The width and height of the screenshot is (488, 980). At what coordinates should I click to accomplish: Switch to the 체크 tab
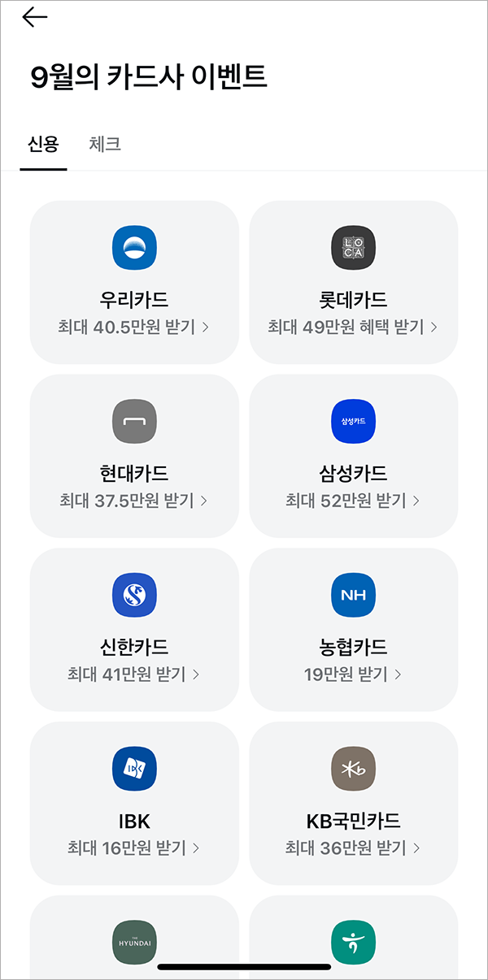pyautogui.click(x=103, y=144)
